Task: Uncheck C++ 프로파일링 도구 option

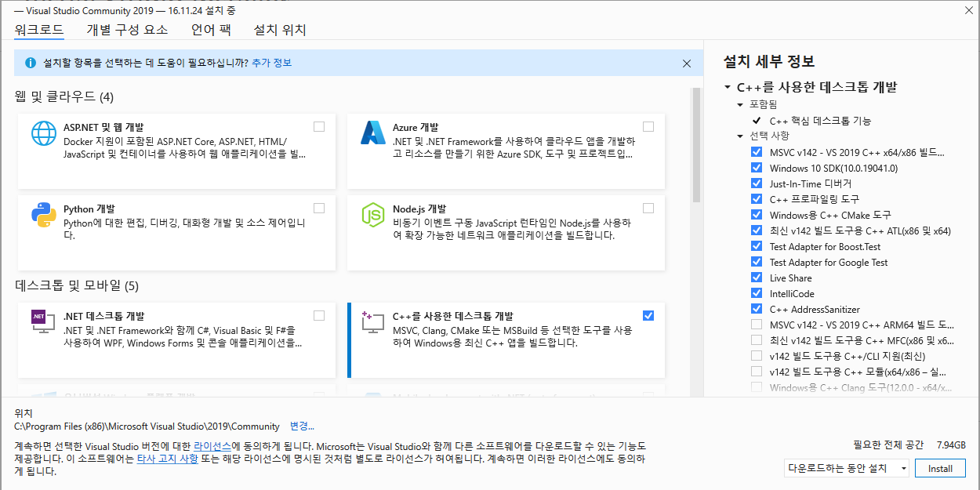Action: [757, 199]
